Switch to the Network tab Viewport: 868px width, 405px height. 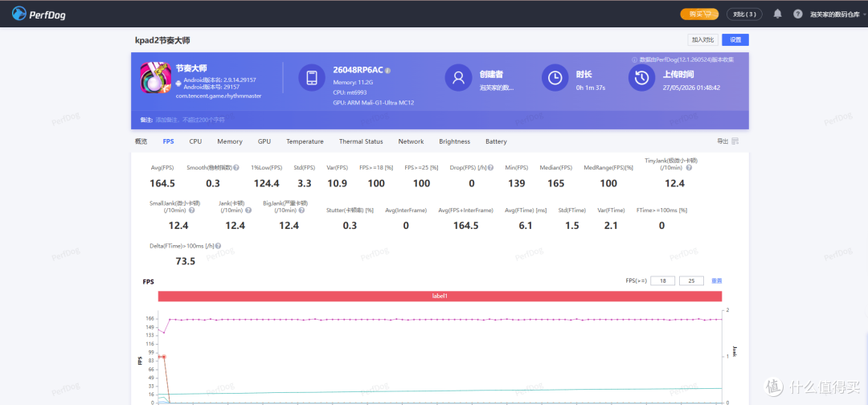point(411,141)
